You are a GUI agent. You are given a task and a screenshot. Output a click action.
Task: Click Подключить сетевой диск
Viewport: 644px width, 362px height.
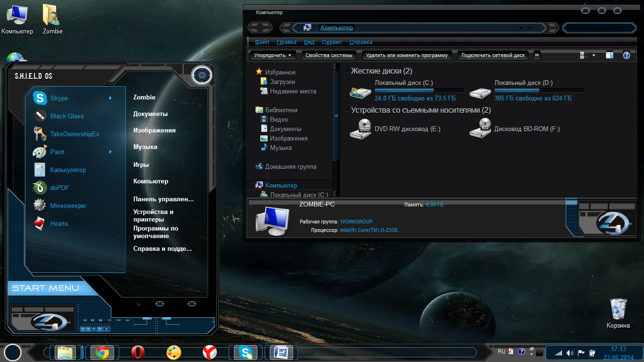click(x=493, y=55)
